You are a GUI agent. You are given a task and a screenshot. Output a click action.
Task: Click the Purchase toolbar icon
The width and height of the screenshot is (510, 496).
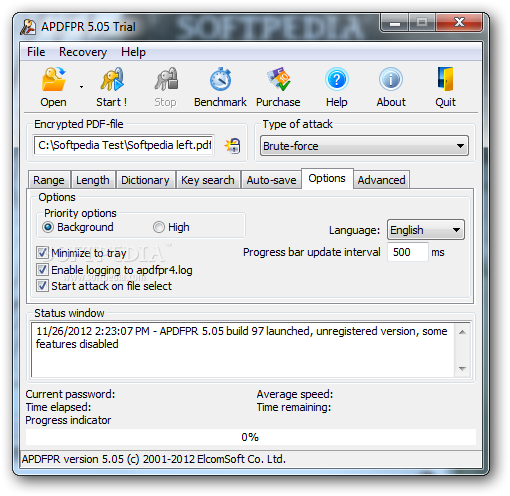click(x=279, y=79)
